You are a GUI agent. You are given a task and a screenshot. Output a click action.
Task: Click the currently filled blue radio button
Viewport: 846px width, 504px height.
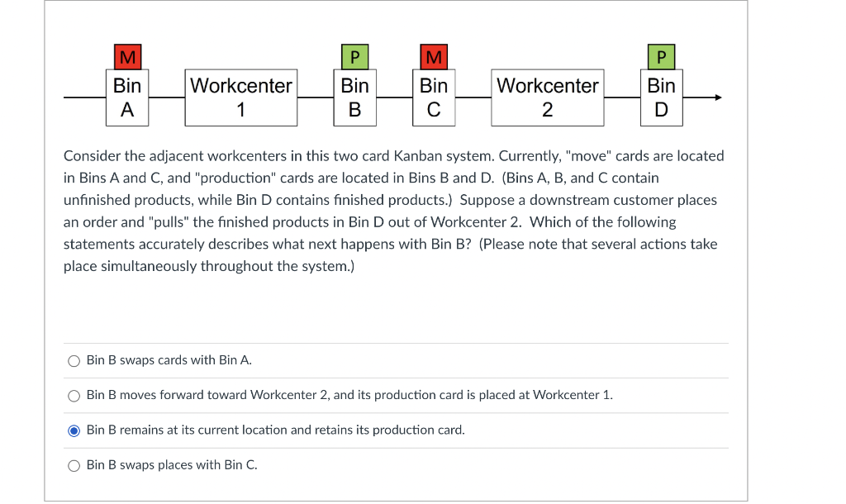coord(74,430)
